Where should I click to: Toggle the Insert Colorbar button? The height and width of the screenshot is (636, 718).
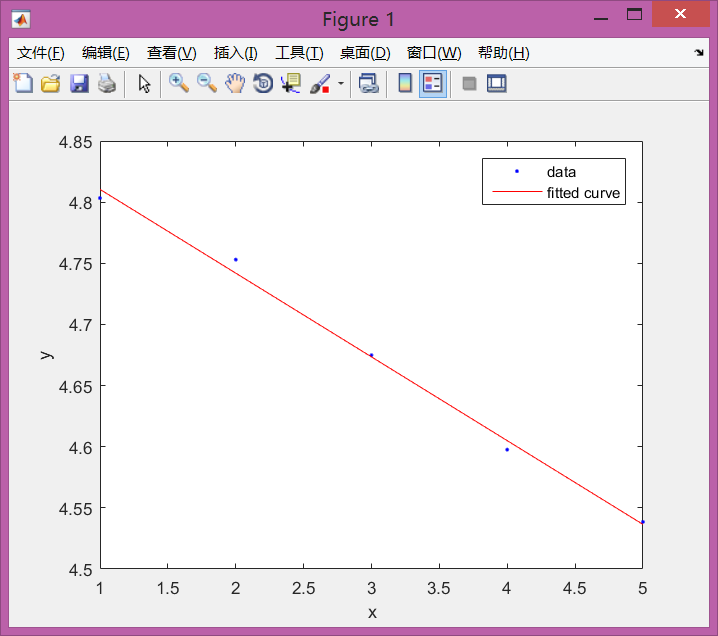pyautogui.click(x=405, y=84)
